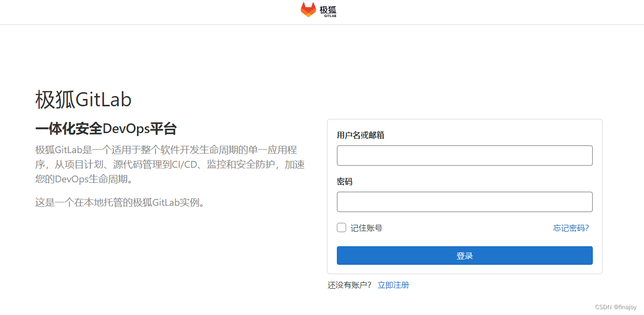
Task: Open the registration link next to 还没有账户?
Action: pyautogui.click(x=393, y=284)
